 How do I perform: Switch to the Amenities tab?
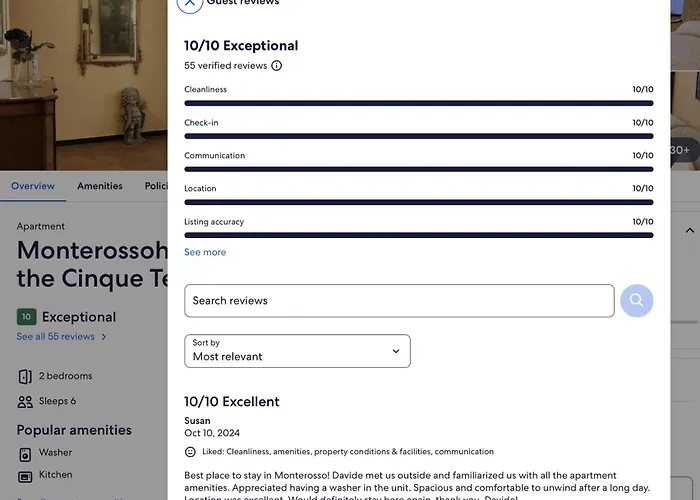click(x=100, y=186)
